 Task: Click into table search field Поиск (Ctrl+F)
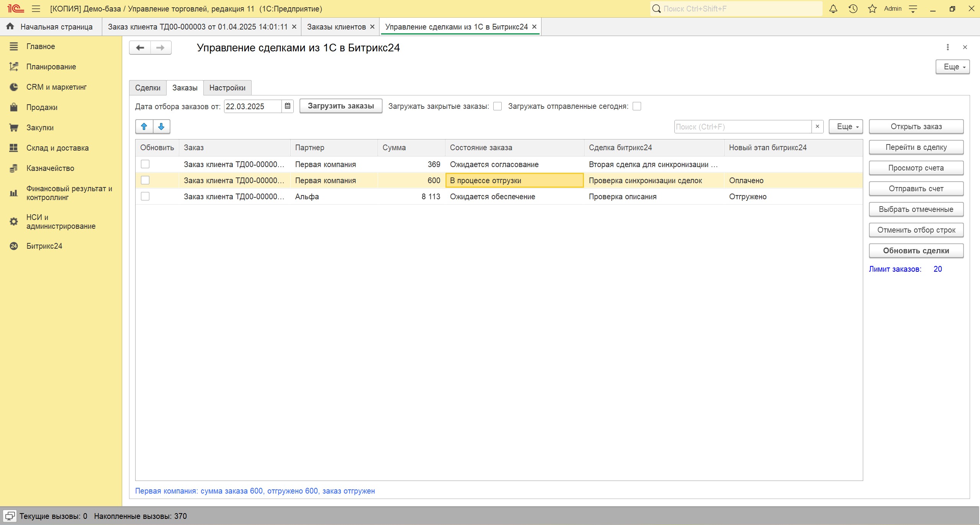[742, 127]
